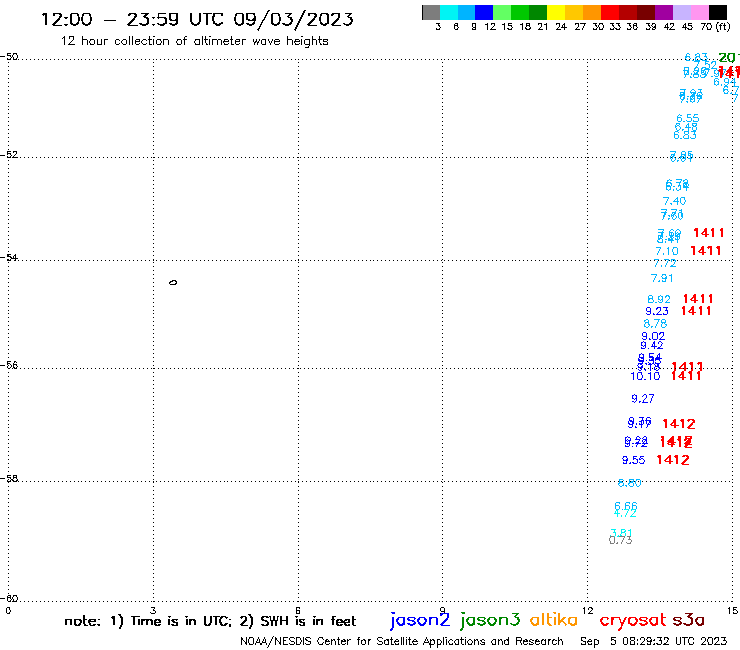Select the 9.23 wave height value
Viewport: 740px width, 650px height.
tap(657, 311)
